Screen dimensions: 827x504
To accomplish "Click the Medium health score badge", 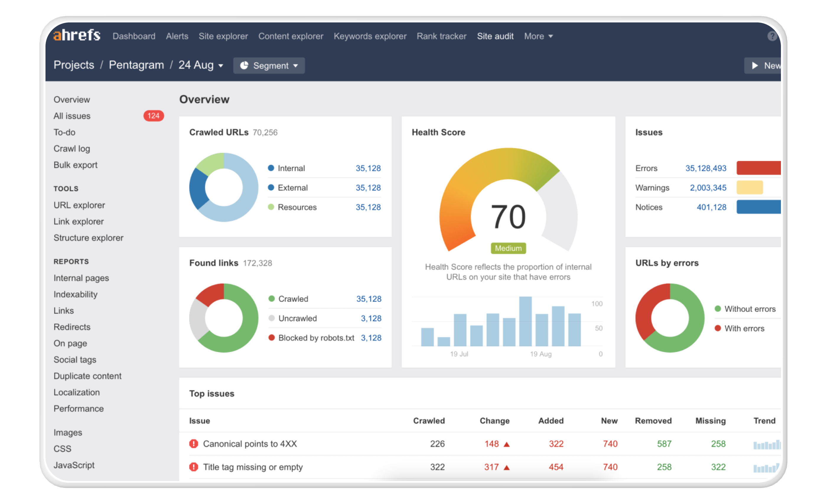I will point(508,248).
